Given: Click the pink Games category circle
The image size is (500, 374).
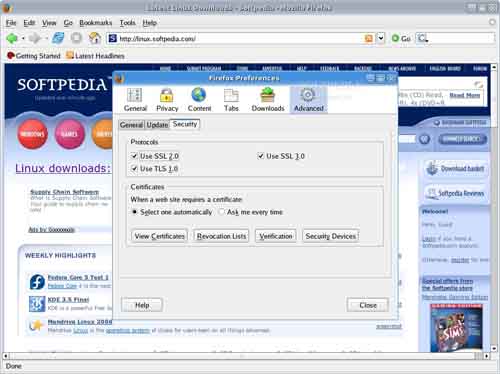Looking at the screenshot, I should (69, 134).
